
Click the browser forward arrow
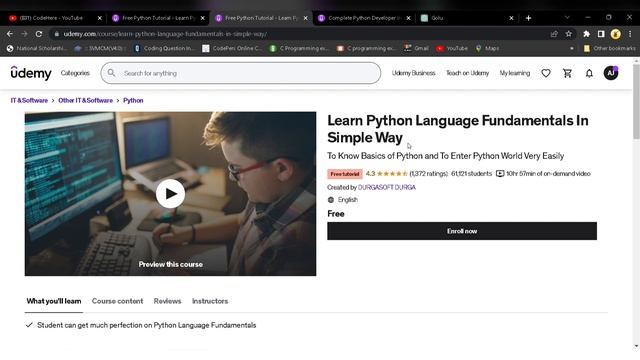point(24,34)
